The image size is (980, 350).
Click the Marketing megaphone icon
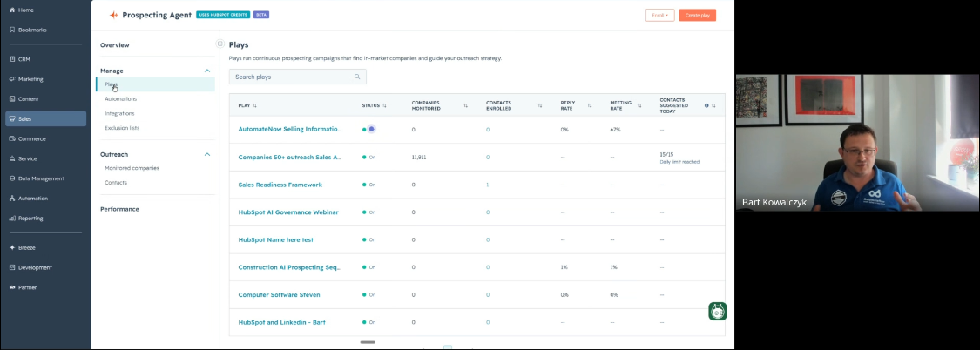click(x=12, y=79)
